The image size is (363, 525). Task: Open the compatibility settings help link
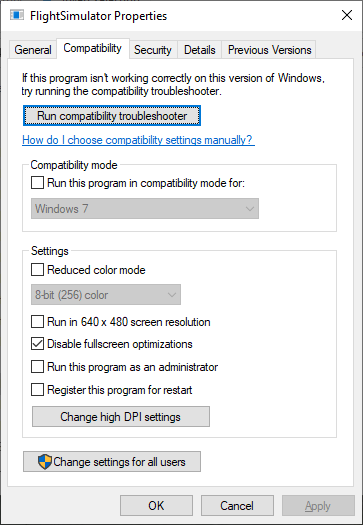click(x=138, y=140)
